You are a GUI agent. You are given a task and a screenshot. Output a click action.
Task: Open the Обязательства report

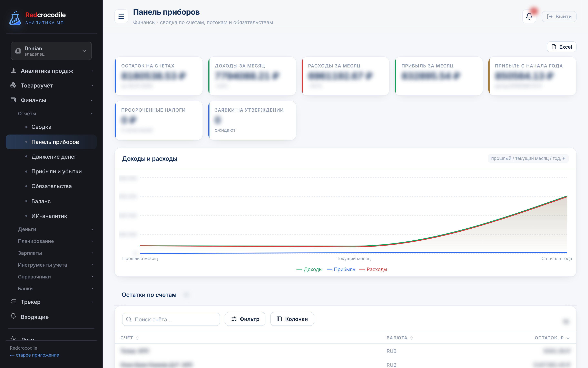(51, 186)
